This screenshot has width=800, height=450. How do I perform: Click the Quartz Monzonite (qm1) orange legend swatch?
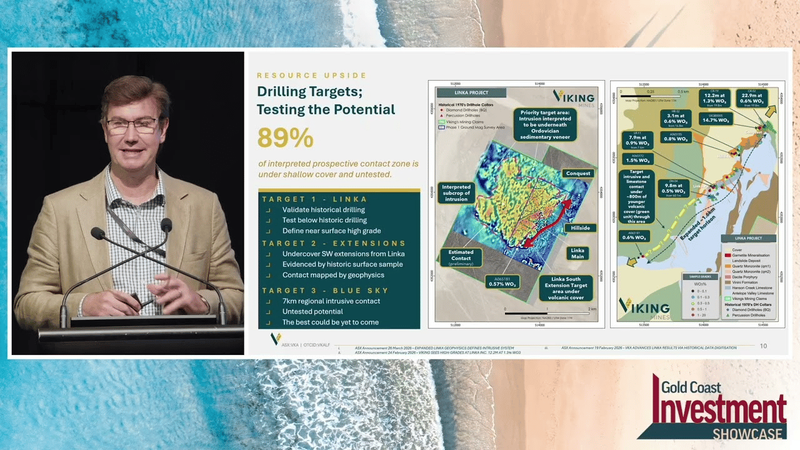[728, 266]
